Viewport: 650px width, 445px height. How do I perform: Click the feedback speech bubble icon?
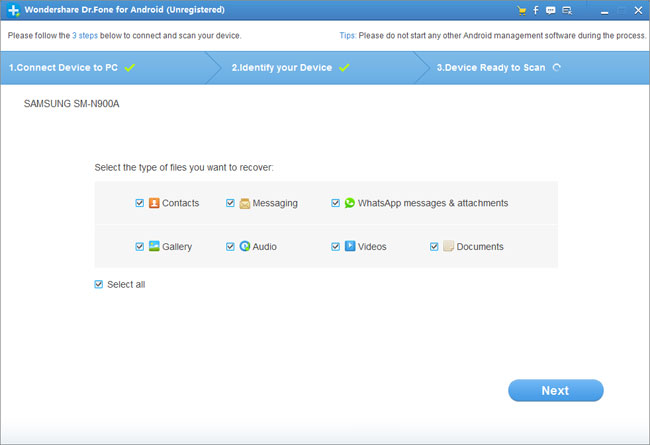tap(551, 11)
